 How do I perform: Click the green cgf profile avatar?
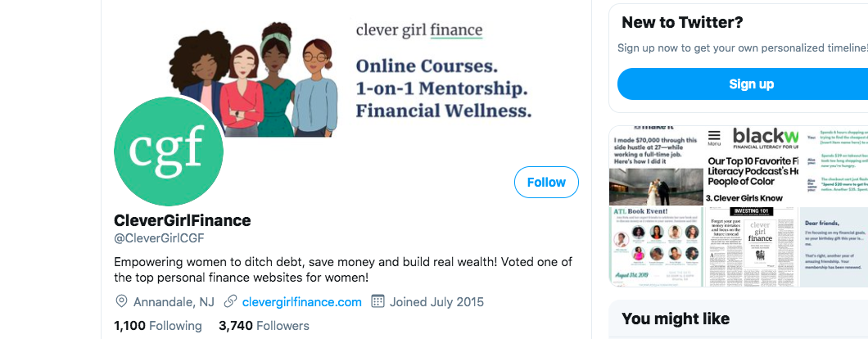click(169, 151)
